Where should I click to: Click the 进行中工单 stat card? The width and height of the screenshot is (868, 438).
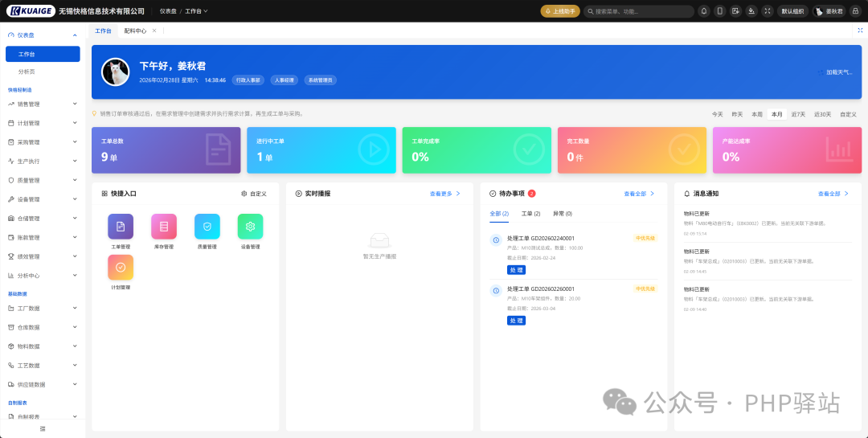321,150
